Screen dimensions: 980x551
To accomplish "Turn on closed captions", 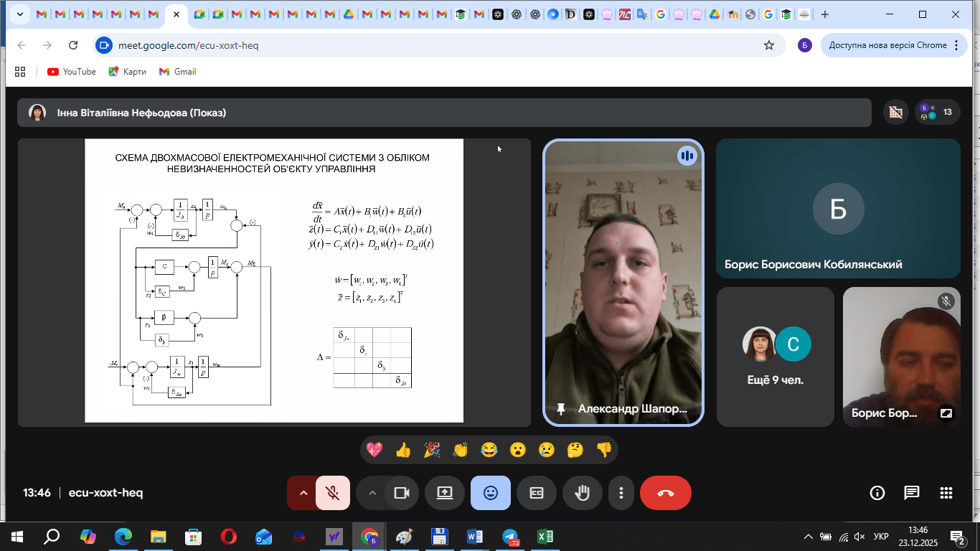I will pyautogui.click(x=537, y=493).
